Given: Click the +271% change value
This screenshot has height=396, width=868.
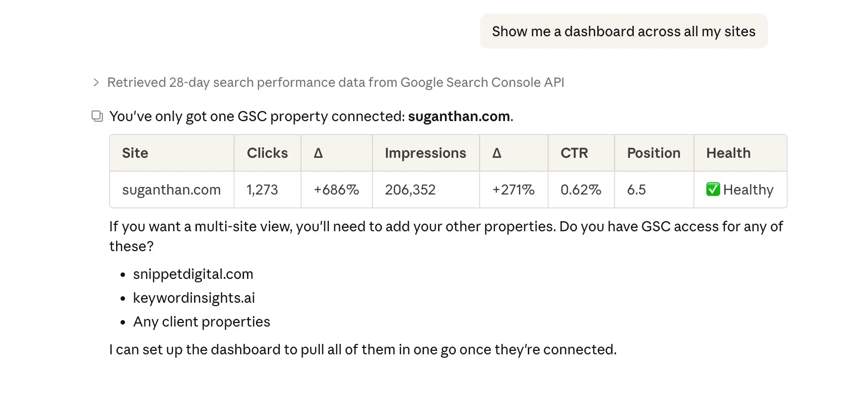Looking at the screenshot, I should [x=513, y=190].
